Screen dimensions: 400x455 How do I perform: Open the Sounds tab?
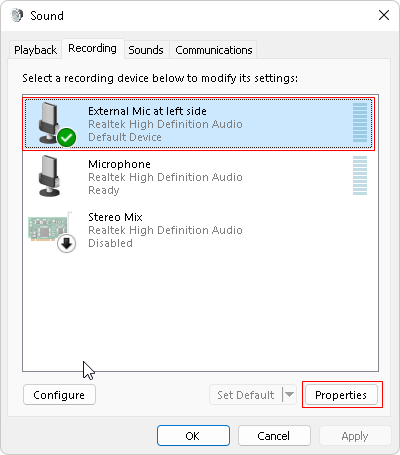click(x=146, y=50)
